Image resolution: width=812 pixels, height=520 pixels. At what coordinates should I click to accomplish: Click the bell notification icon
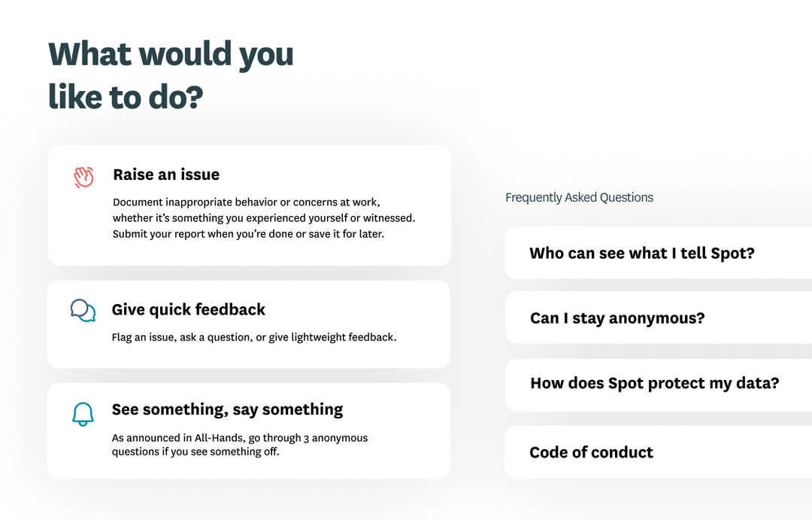point(83,413)
